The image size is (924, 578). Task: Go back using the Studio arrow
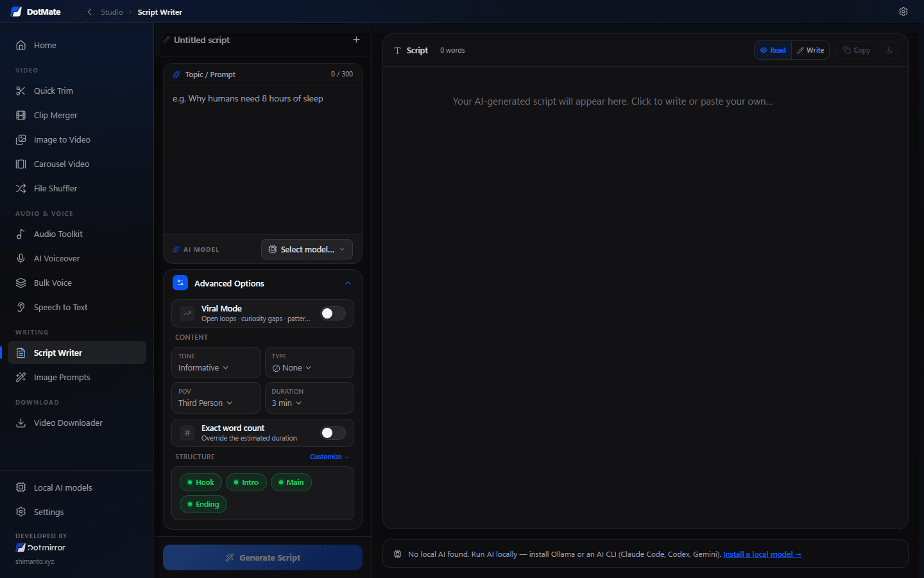[90, 12]
